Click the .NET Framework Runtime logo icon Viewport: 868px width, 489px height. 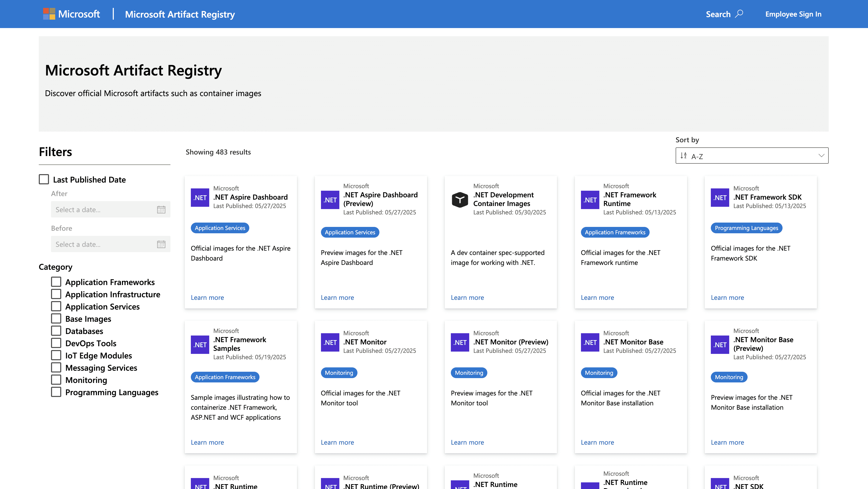click(x=590, y=200)
